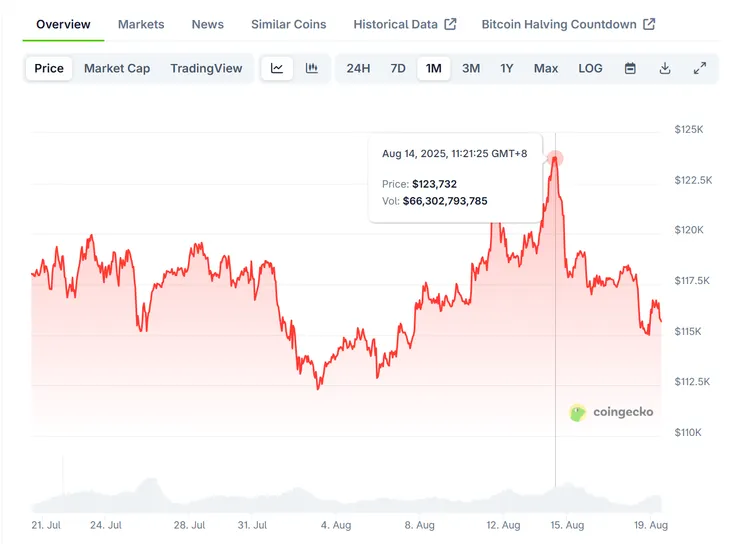Click the CoinGecko logo watermark

[611, 412]
